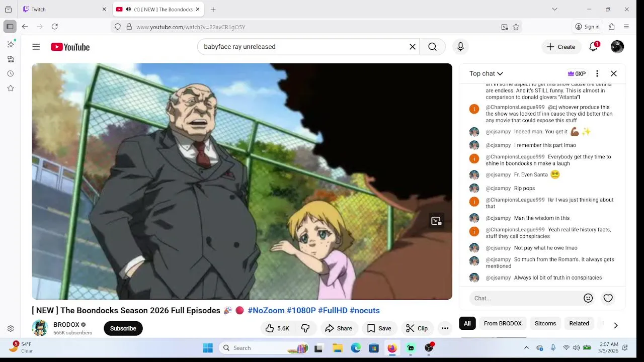Open the #1080P hashtag link
The image size is (644, 362).
point(301,311)
